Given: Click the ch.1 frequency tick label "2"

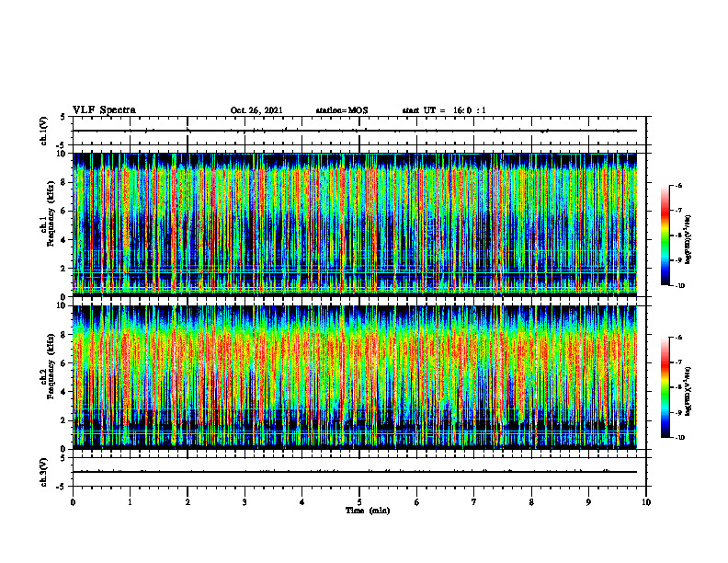Looking at the screenshot, I should (63, 269).
